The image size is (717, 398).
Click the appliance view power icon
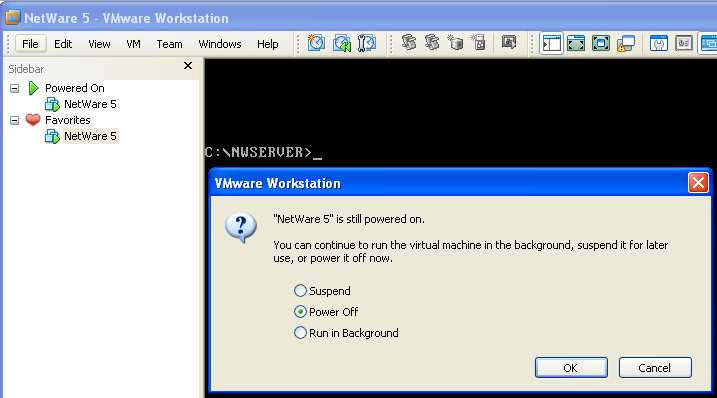684,43
